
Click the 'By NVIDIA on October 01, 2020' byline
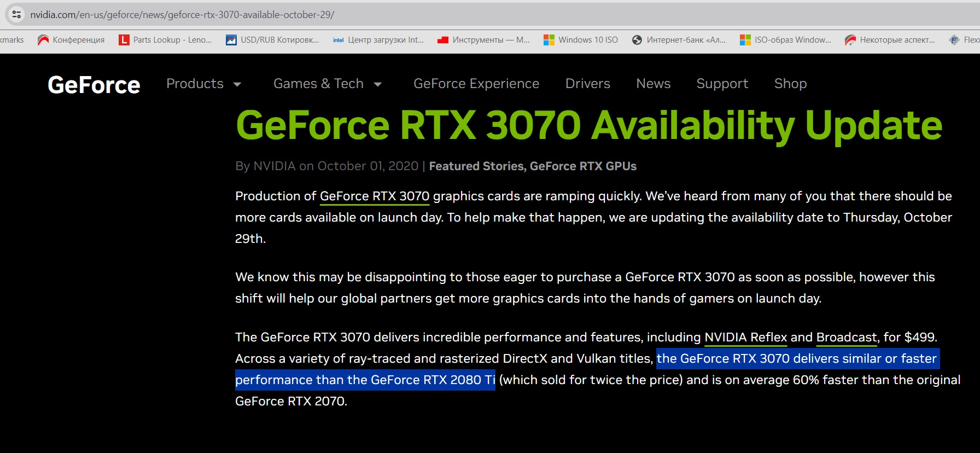pos(326,166)
